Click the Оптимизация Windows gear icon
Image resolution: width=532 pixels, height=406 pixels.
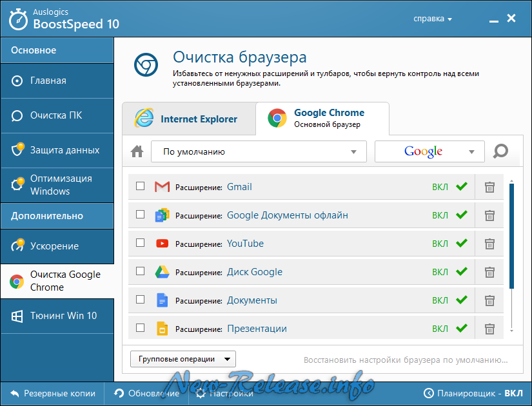coord(17,184)
